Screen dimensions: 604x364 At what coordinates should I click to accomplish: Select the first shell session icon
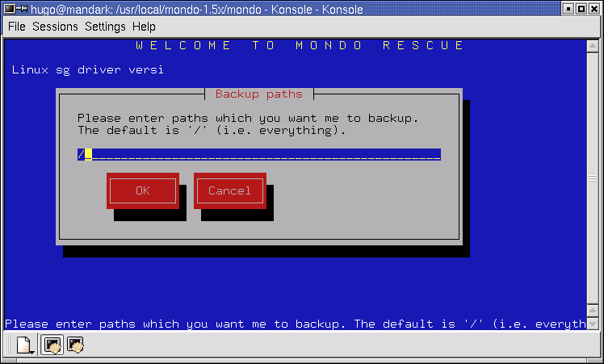coord(52,346)
